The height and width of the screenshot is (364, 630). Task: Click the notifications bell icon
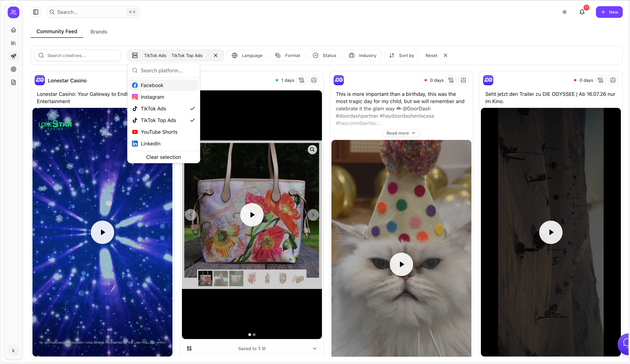582,12
